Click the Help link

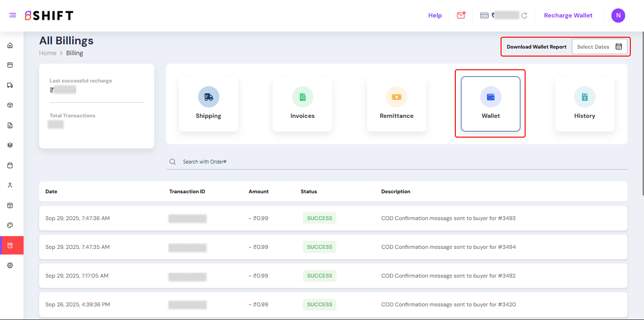point(435,16)
